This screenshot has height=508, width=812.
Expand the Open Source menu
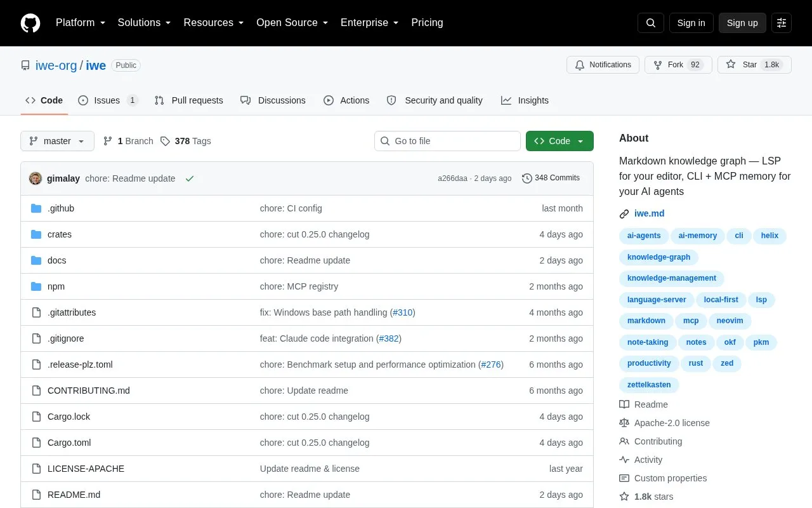(x=292, y=23)
